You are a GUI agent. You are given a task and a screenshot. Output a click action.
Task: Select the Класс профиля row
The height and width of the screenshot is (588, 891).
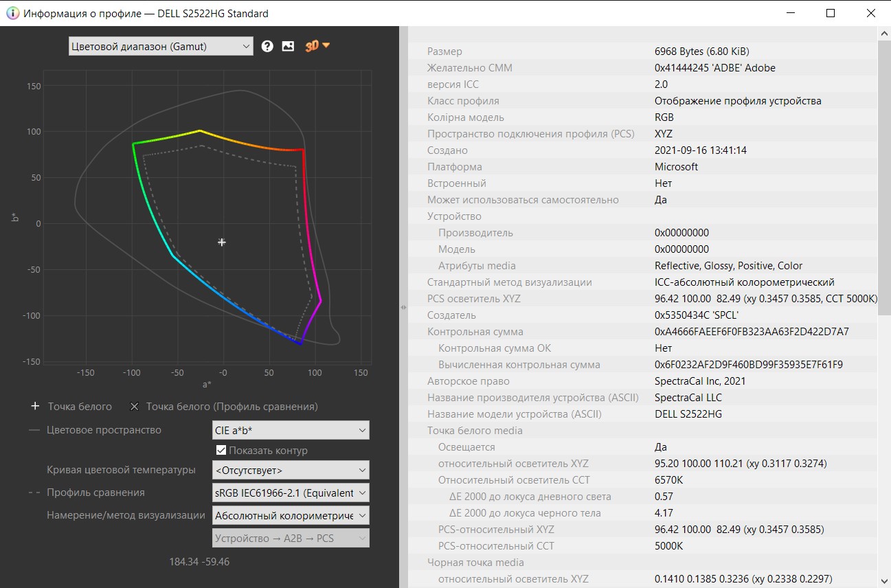(643, 101)
